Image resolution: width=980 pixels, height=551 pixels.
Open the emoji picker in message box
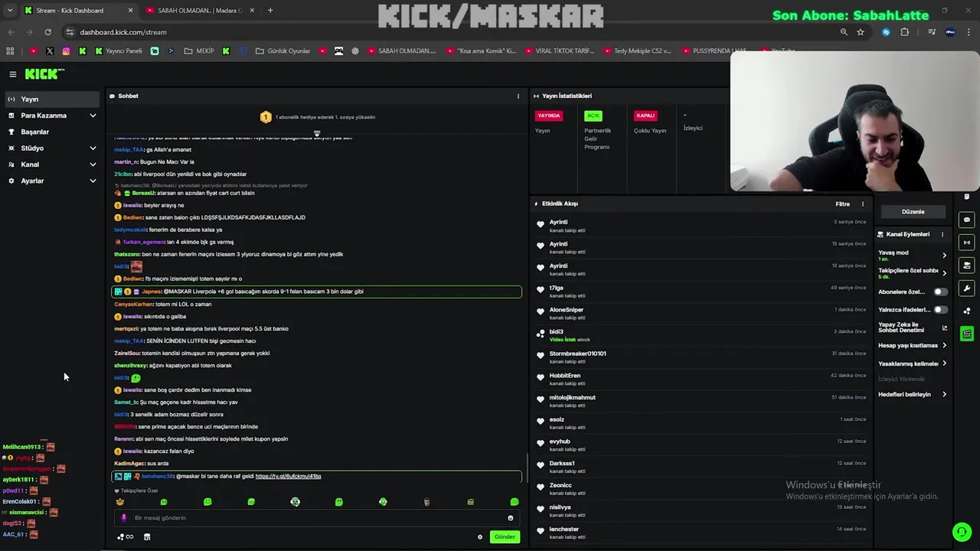511,518
